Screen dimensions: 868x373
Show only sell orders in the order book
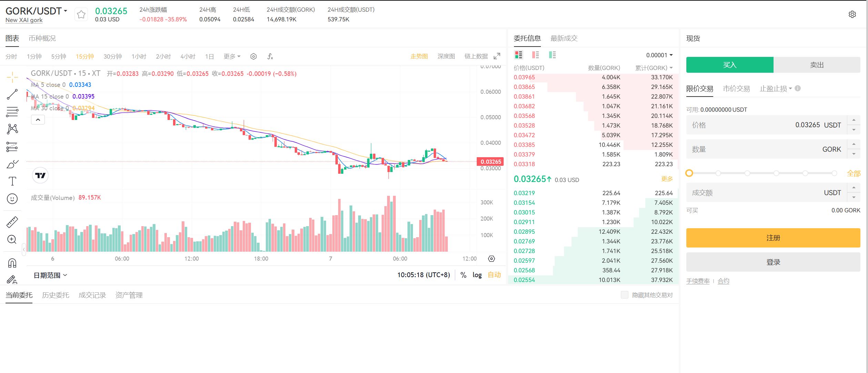(x=535, y=55)
